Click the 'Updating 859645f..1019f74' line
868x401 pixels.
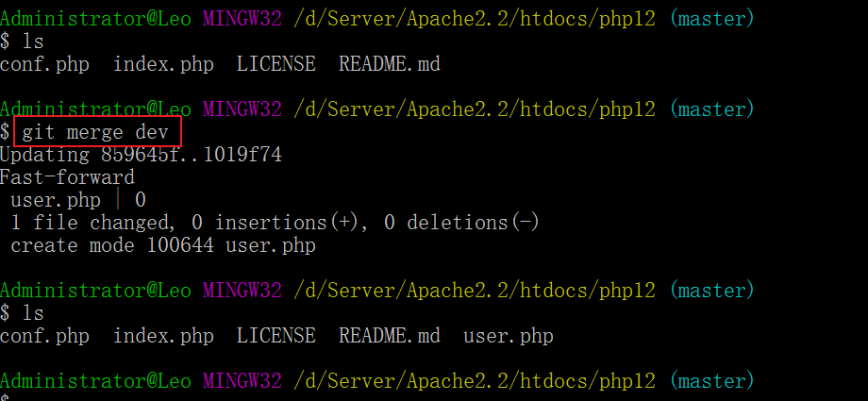(141, 155)
